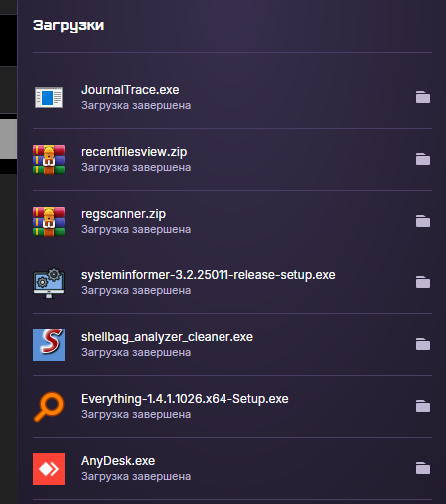Click the gray scrollbar thumb at left edge

[8, 139]
